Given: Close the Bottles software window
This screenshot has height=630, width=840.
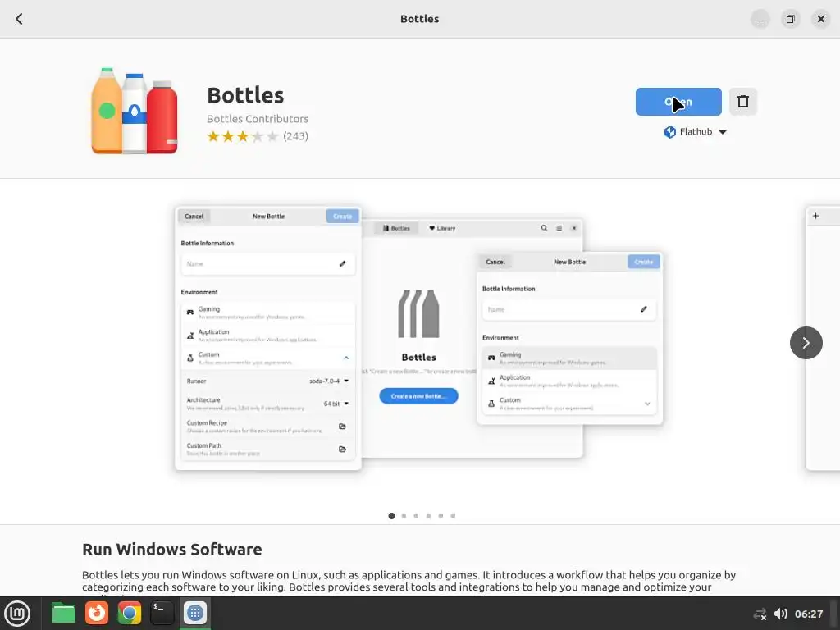Looking at the screenshot, I should click(x=820, y=20).
